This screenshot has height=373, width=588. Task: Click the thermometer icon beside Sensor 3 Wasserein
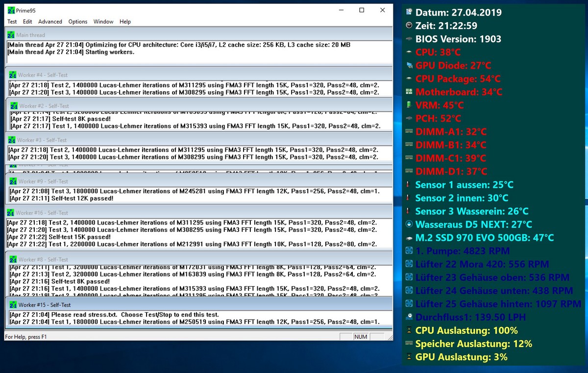pyautogui.click(x=409, y=211)
